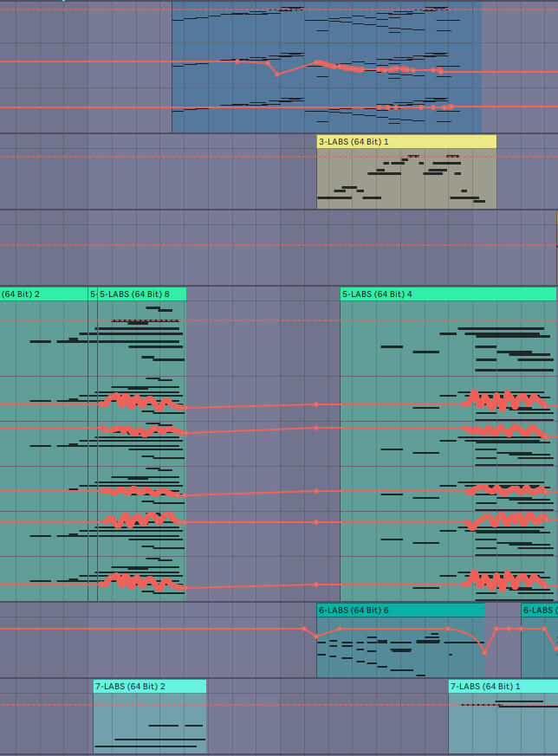This screenshot has height=756, width=558.
Task: Click the automation breakpoint just before 6-LABS (64 Bit) 6 clip
Action: pyautogui.click(x=304, y=629)
